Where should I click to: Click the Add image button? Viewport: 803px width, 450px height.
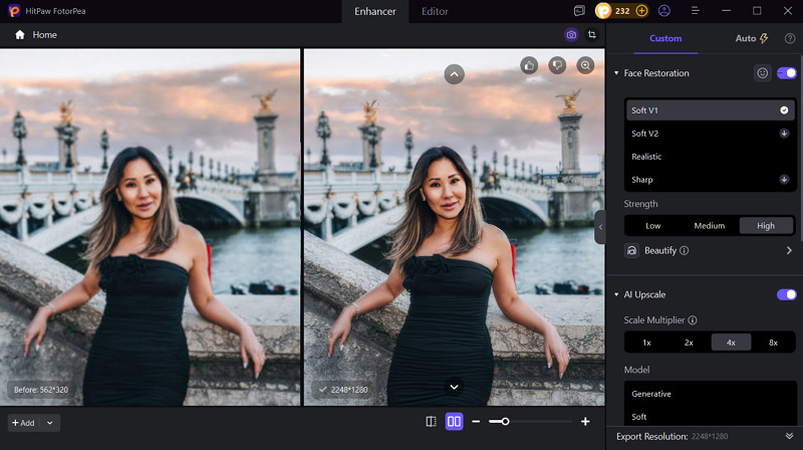[x=24, y=423]
